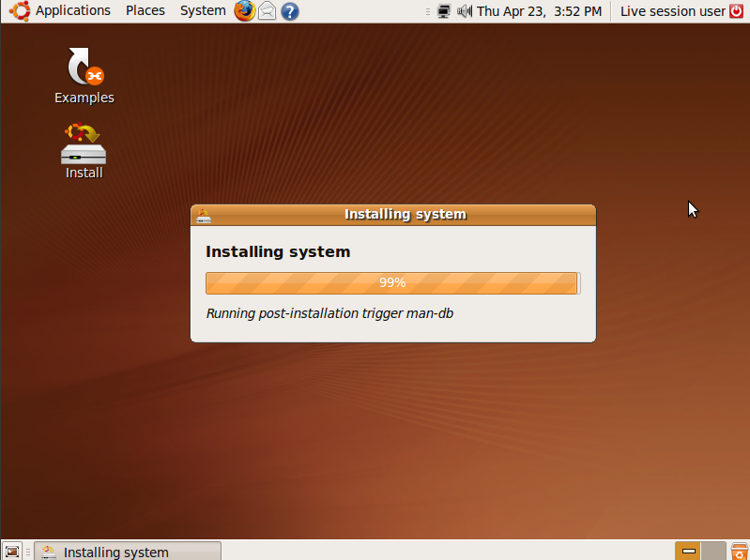Select the Install desktop icon

[x=84, y=151]
